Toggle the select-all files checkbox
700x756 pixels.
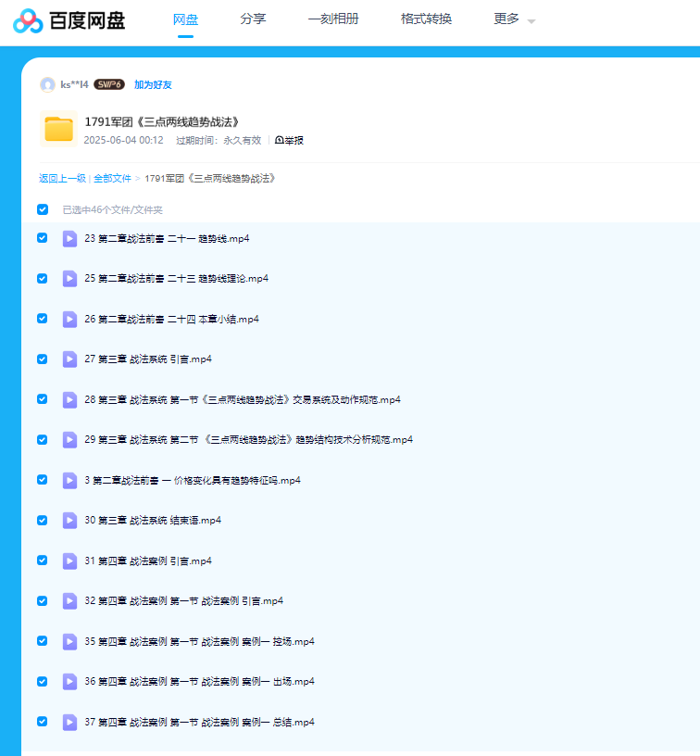point(43,209)
